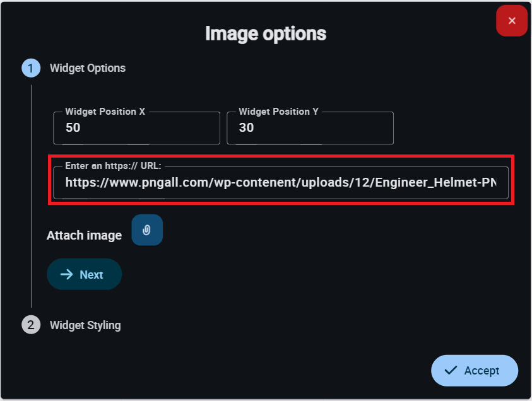Viewport: 532px width, 401px height.
Task: Confirm with the Accept button
Action: (475, 370)
